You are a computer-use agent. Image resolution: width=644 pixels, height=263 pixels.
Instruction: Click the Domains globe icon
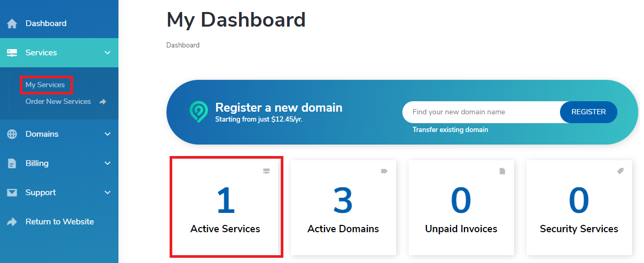[12, 134]
